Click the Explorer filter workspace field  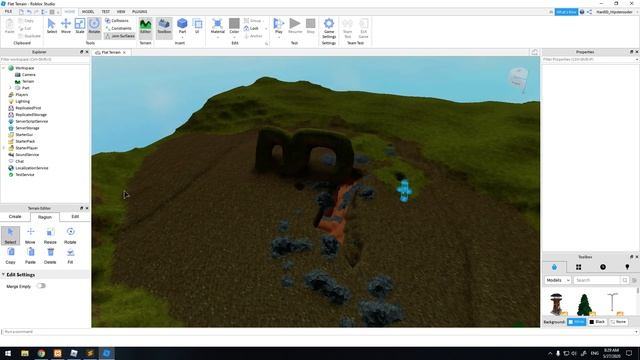[x=45, y=59]
